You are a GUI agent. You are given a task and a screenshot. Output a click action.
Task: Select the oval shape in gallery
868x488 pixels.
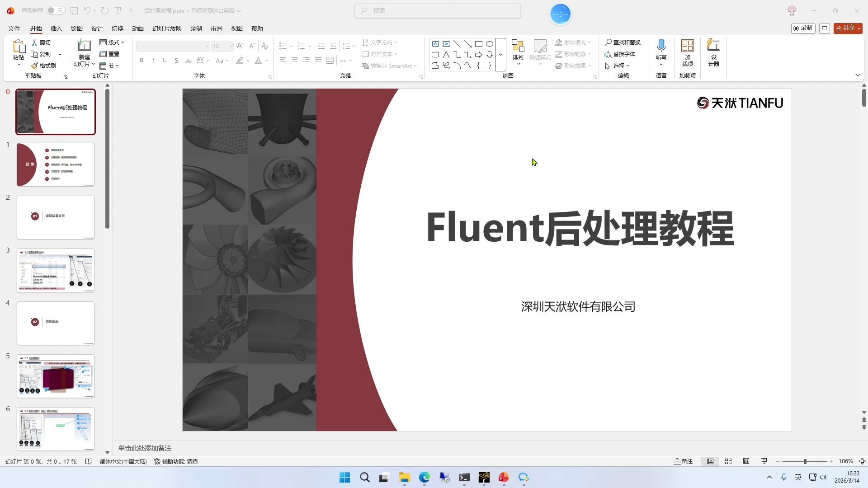coord(489,44)
